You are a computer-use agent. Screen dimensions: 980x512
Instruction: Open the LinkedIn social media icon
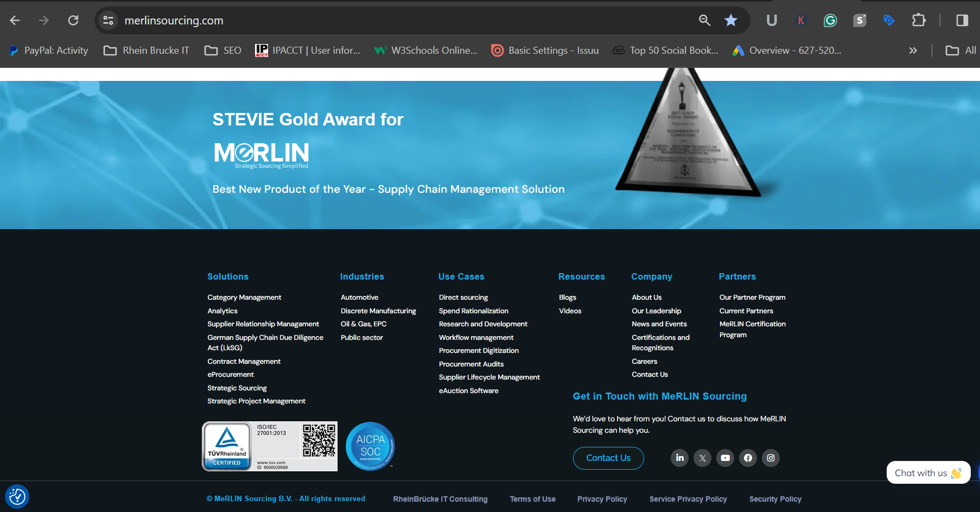679,458
